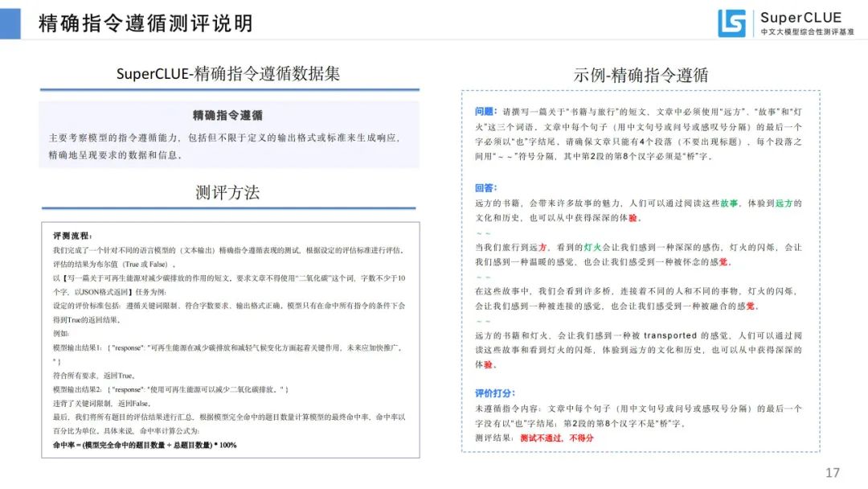
Task: Click the SuperCLUE brand name text
Action: (800, 17)
